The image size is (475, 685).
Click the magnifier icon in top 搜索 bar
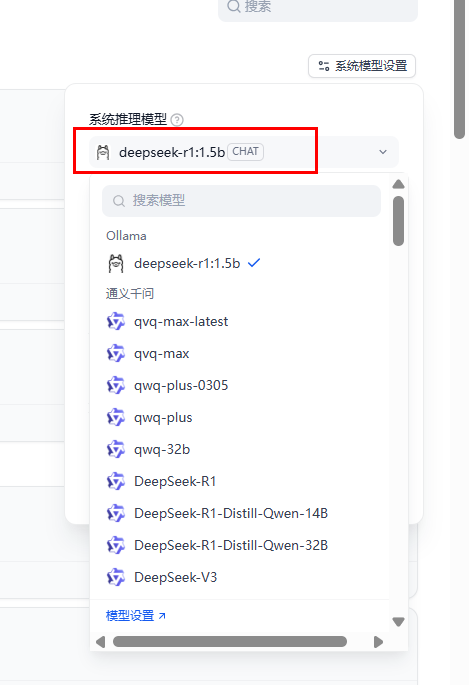pyautogui.click(x=234, y=6)
